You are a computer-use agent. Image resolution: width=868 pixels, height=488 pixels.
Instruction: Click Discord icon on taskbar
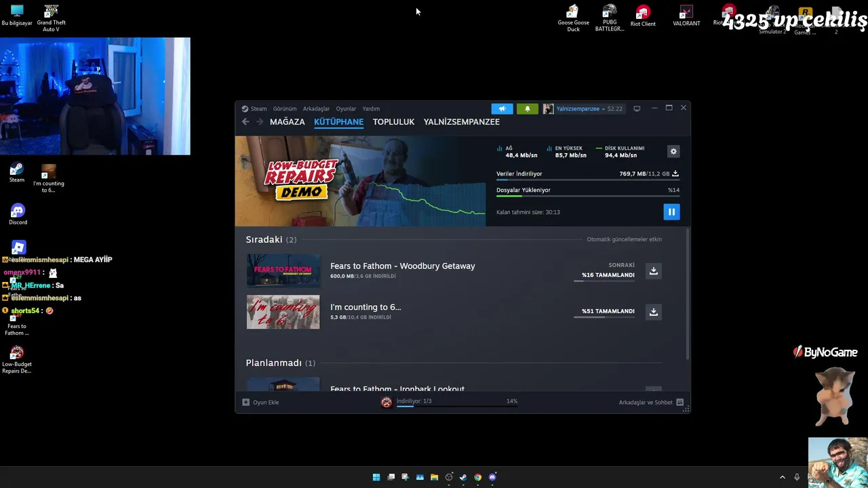coord(492,477)
